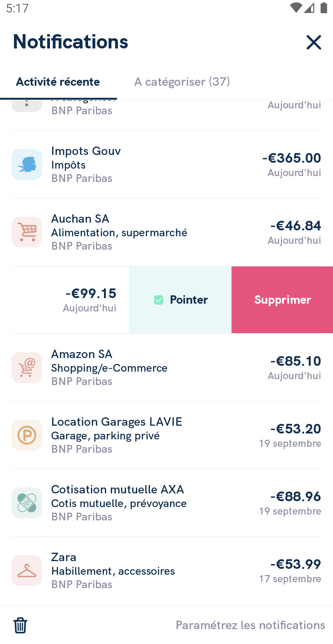
Task: Select the Activité récente tab
Action: pyautogui.click(x=58, y=82)
